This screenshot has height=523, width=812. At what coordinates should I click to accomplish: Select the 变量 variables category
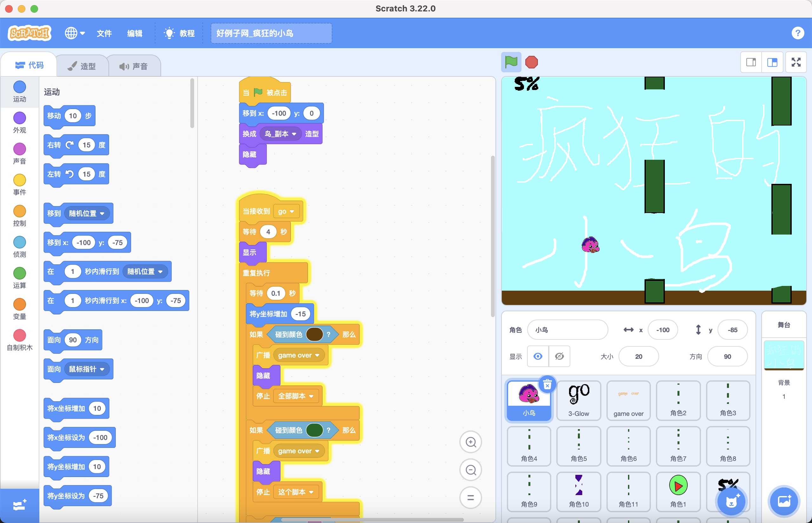point(19,309)
